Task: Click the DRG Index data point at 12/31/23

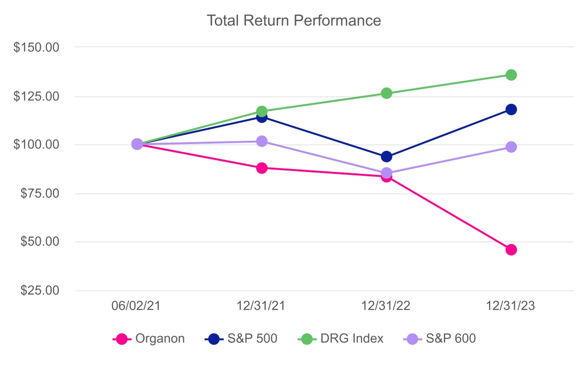Action: coord(511,75)
